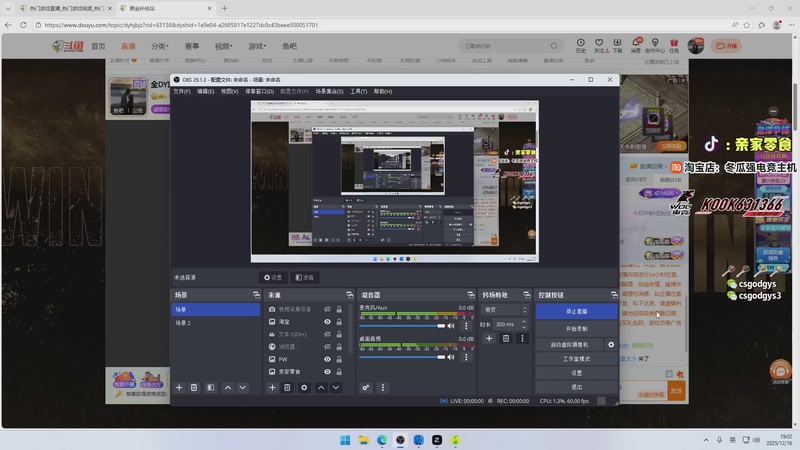
Task: Show the hidden 浏览器 source
Action: pos(327,347)
